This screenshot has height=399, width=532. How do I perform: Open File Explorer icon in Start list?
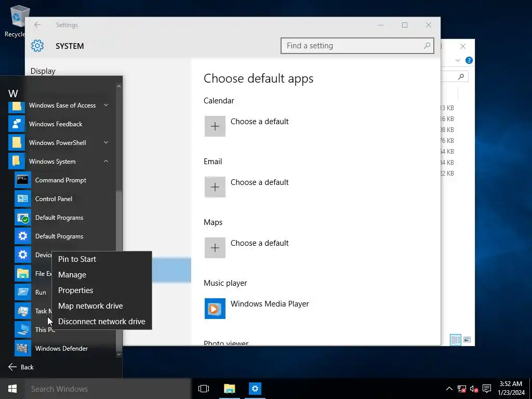[23, 273]
